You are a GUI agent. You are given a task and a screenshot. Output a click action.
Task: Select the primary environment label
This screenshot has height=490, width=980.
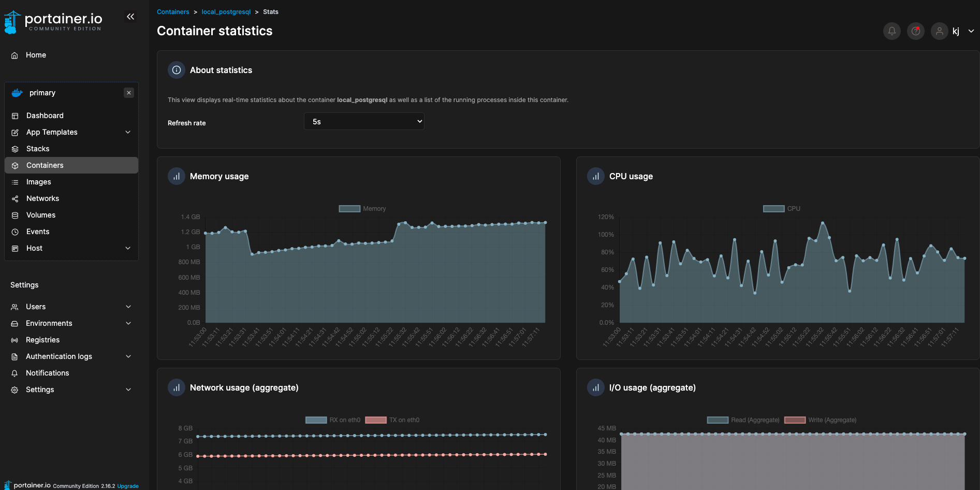pos(42,93)
